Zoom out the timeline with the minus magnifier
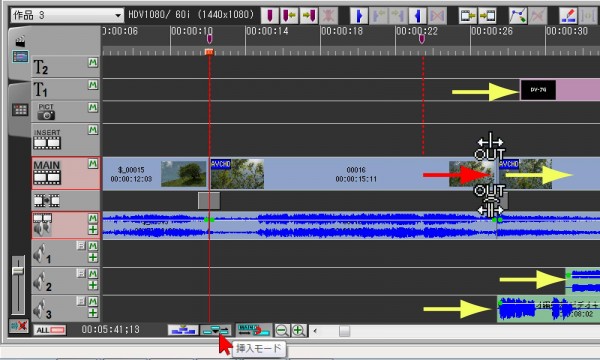The height and width of the screenshot is (360, 600). 282,330
